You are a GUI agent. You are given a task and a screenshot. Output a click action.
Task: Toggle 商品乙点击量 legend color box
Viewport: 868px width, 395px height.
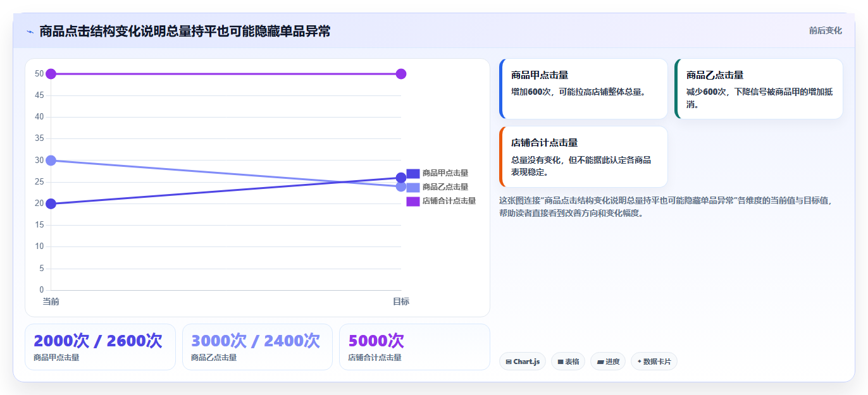[x=413, y=187]
